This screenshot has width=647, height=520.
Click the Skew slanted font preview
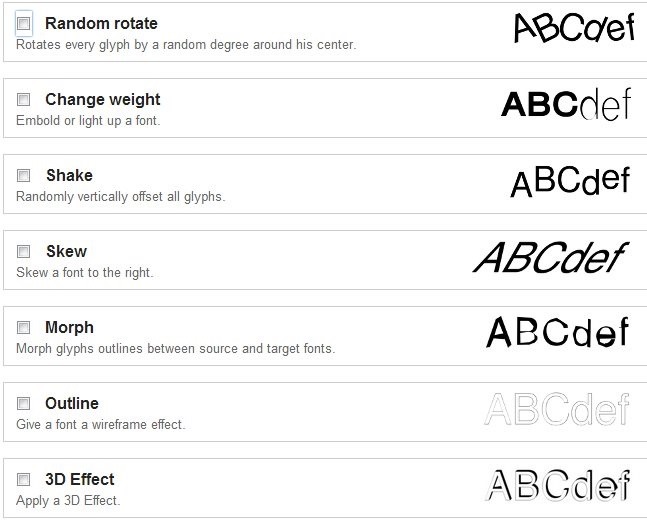point(550,257)
